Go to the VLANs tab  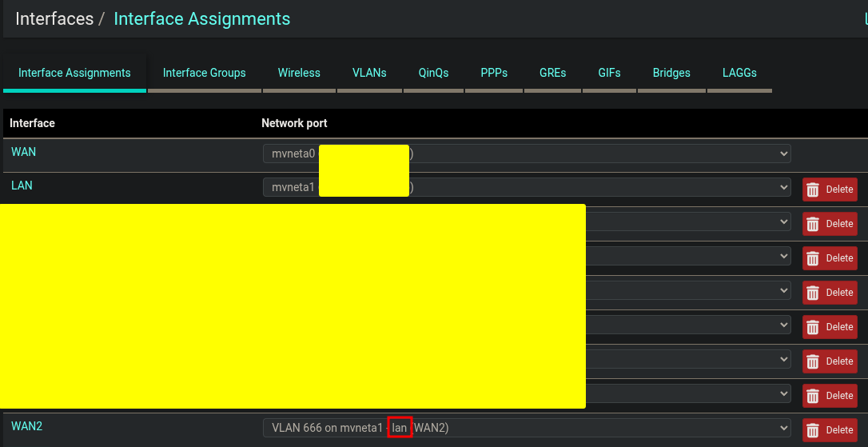369,73
